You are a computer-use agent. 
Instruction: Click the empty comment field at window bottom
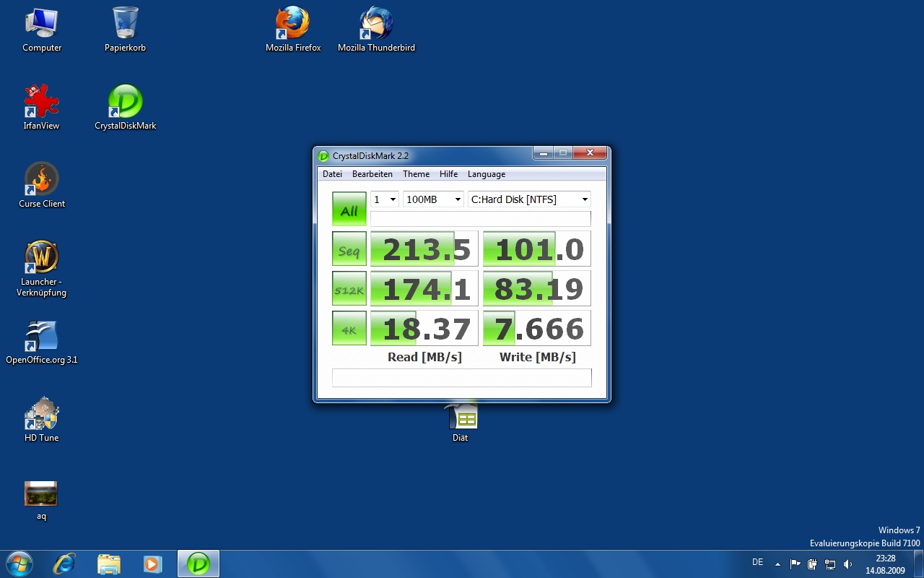click(461, 378)
